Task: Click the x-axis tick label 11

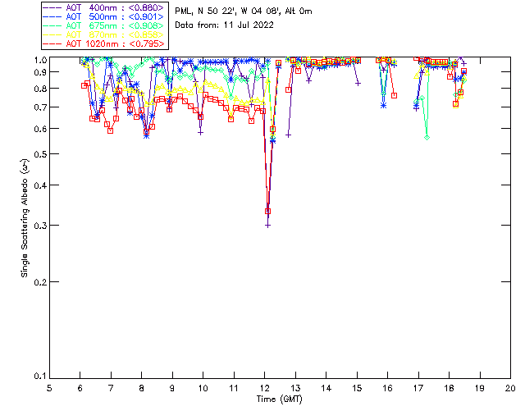Action: coord(234,389)
